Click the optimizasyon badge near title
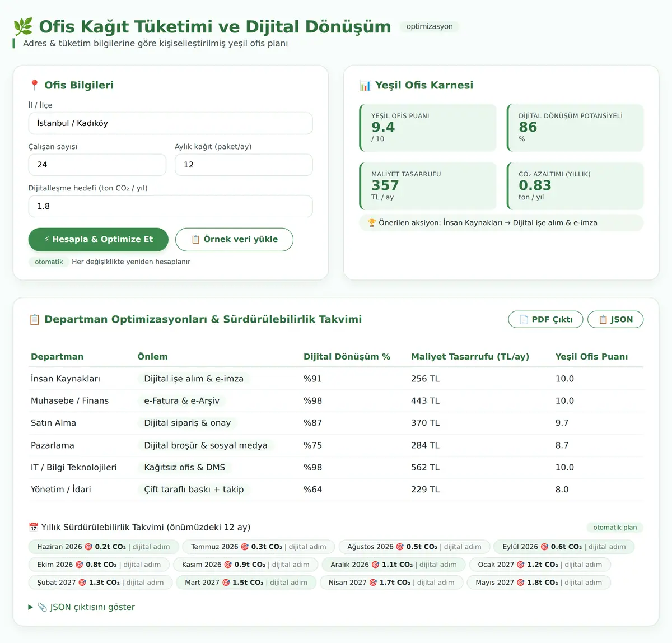 [430, 26]
